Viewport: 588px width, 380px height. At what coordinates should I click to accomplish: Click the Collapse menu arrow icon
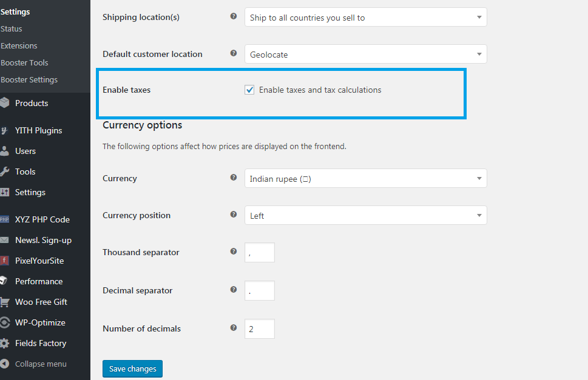pos(4,364)
